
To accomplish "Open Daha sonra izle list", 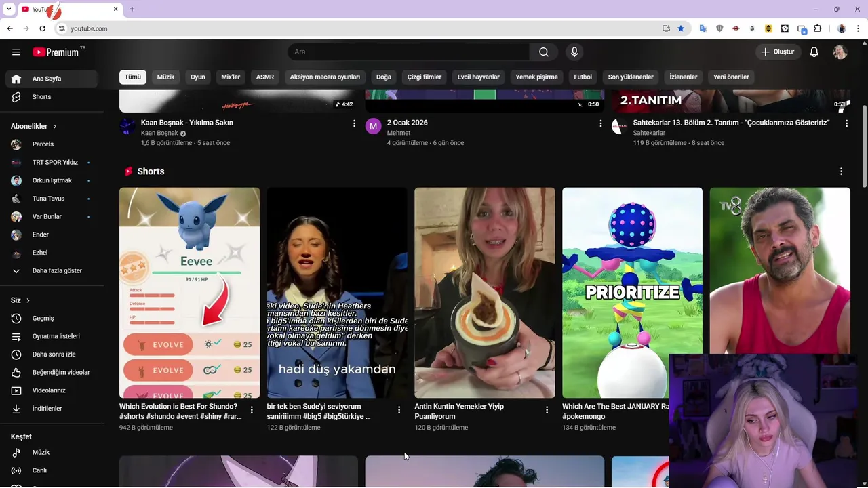I will pos(52,354).
